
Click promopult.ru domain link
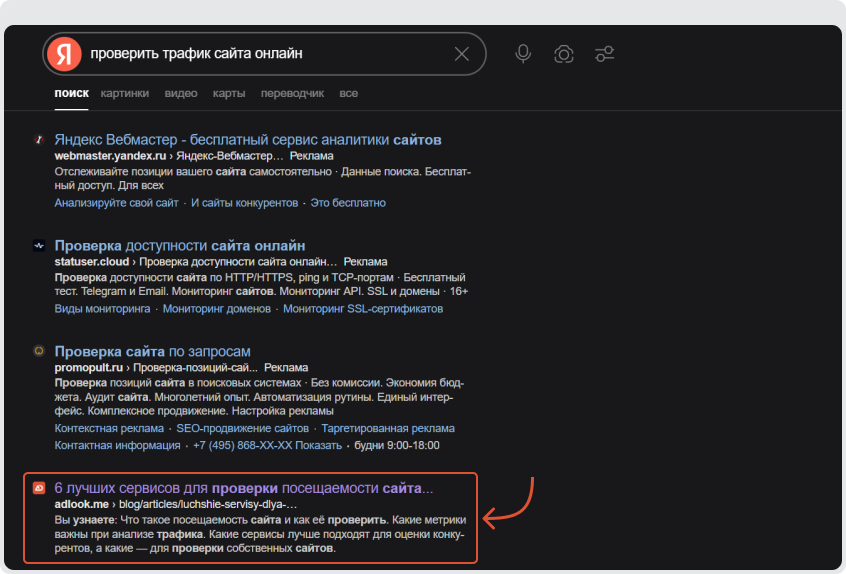tap(88, 367)
